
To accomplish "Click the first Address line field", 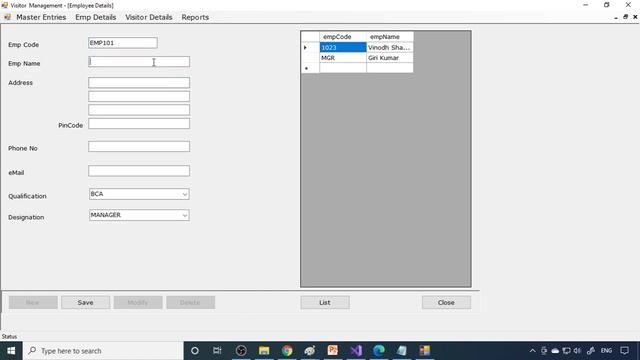I will (139, 82).
